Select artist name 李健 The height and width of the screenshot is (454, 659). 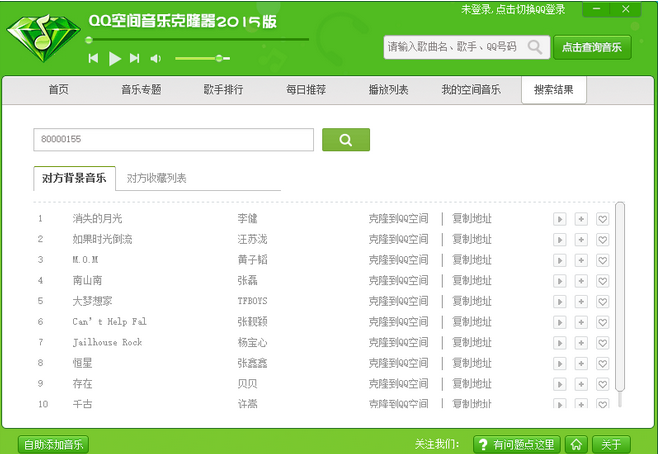tap(248, 219)
